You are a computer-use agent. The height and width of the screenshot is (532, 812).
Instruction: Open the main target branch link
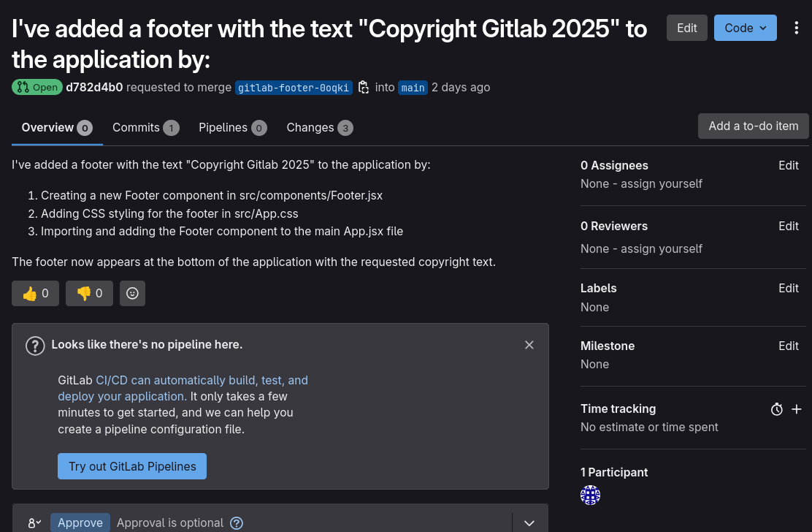(x=413, y=88)
